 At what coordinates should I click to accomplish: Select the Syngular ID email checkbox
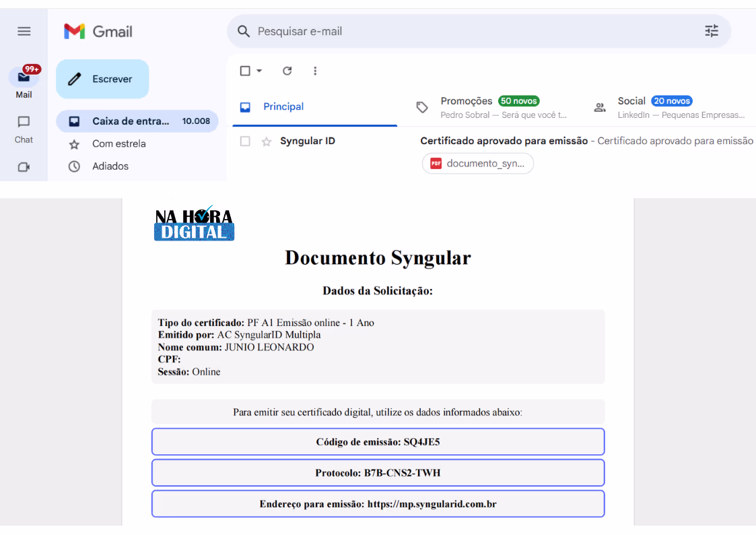[x=245, y=141]
